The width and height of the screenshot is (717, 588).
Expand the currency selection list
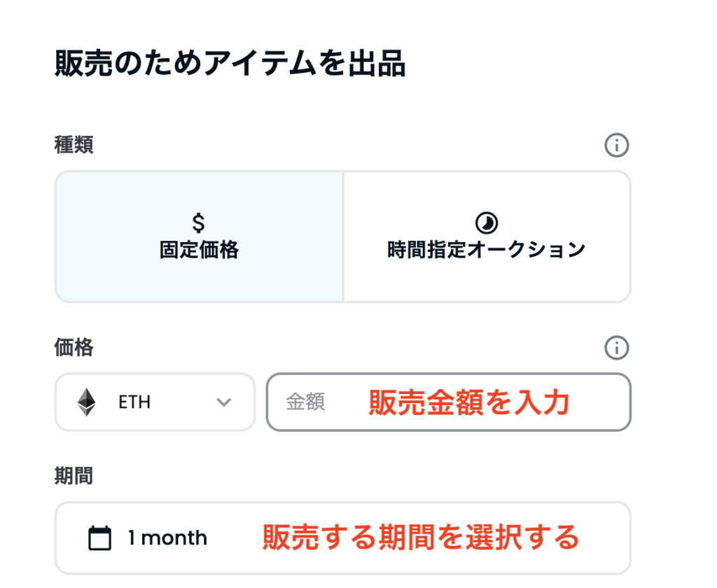pos(154,402)
